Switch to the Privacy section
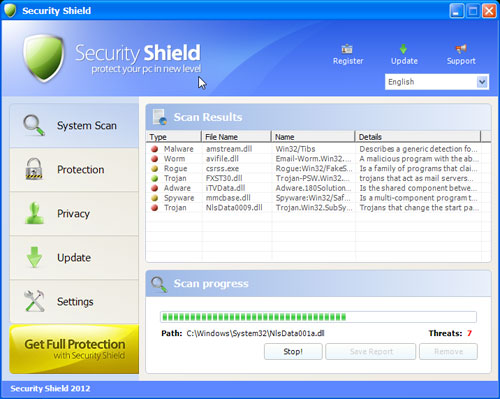 click(x=74, y=214)
